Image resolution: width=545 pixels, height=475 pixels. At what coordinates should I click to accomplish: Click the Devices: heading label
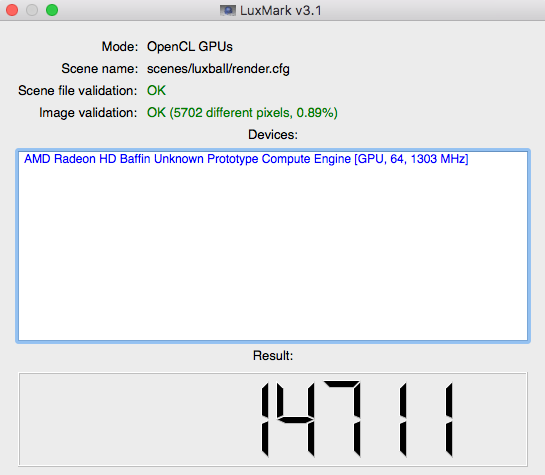[273, 135]
